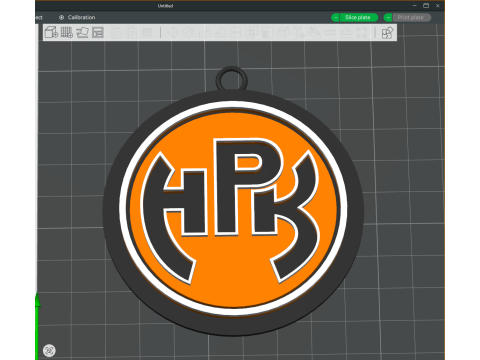Screen dimensions: 480x360
Task: Click the Variable layer height icon
Action: pos(147,32)
